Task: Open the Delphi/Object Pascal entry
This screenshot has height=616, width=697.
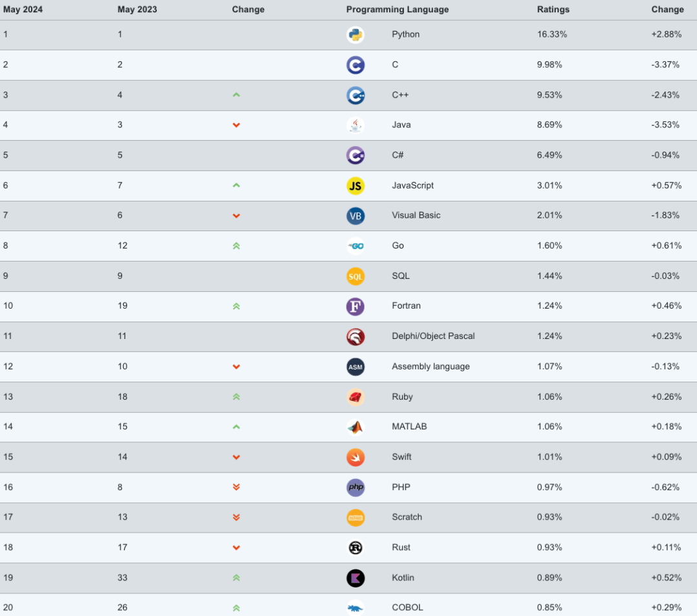Action: pos(433,336)
